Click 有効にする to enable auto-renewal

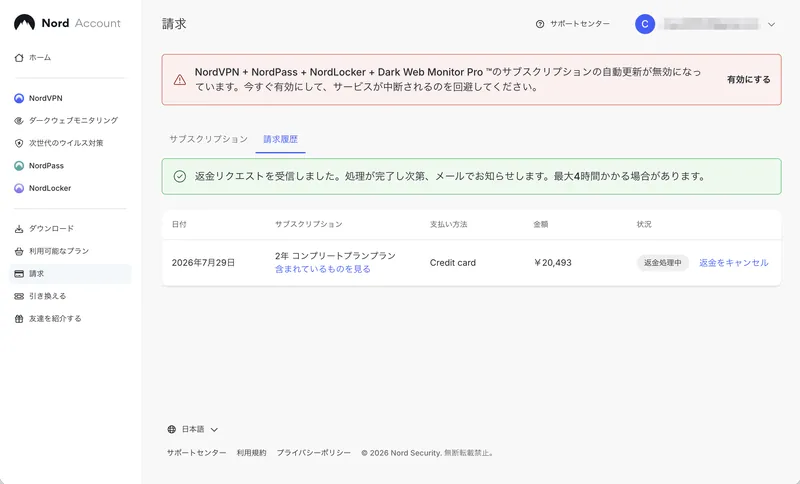click(748, 80)
